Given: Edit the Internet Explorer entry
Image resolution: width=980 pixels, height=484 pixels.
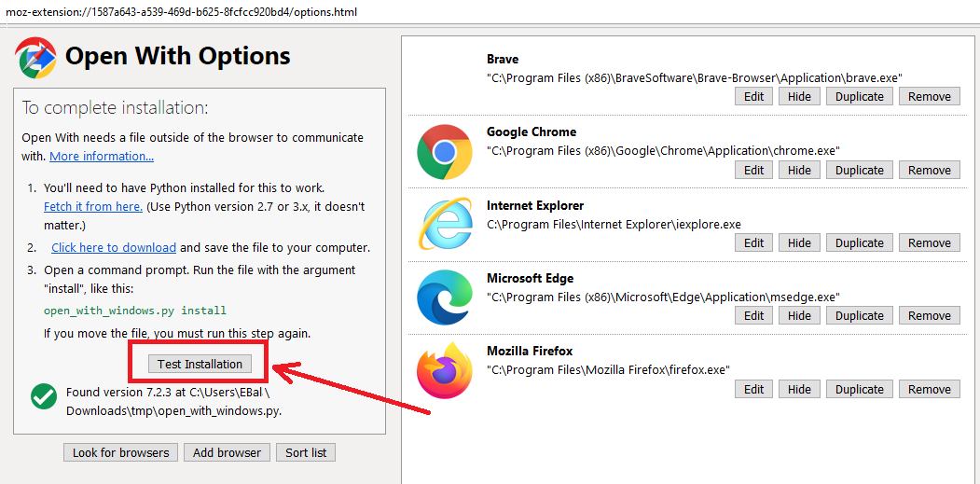Looking at the screenshot, I should click(x=753, y=242).
